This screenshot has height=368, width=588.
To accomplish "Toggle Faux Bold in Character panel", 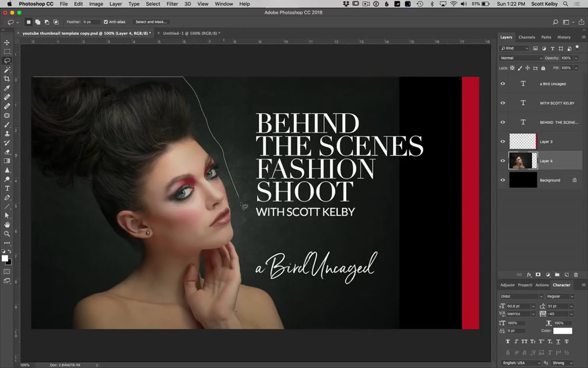I will (x=508, y=342).
